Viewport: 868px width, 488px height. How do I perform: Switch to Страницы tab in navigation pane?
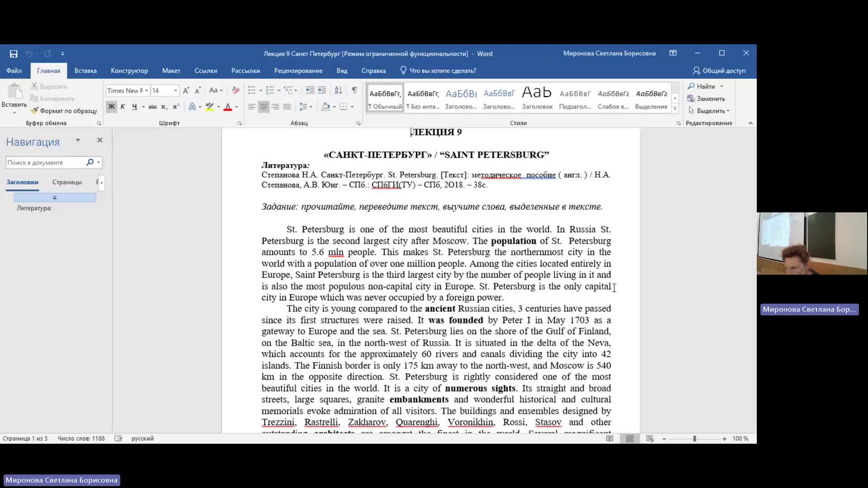[67, 182]
